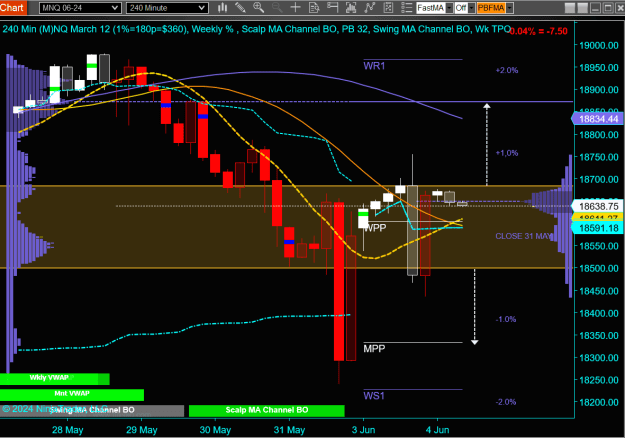This screenshot has height=438, width=625.
Task: Click the 31 May date label
Action: point(289,430)
